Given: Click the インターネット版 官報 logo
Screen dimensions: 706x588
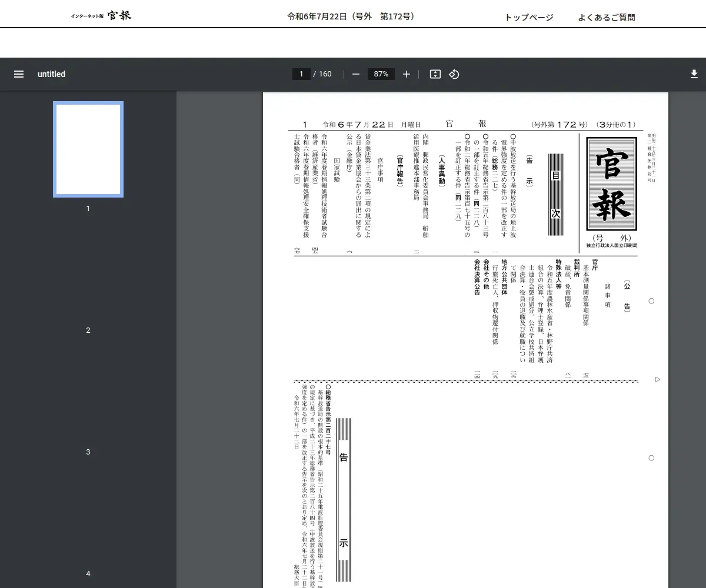Looking at the screenshot, I should point(101,16).
